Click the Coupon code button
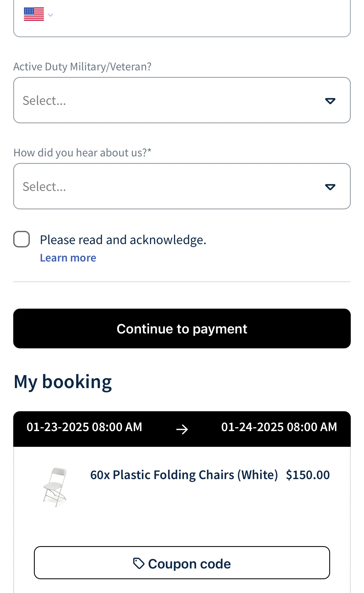This screenshot has width=364, height=593. tap(182, 563)
